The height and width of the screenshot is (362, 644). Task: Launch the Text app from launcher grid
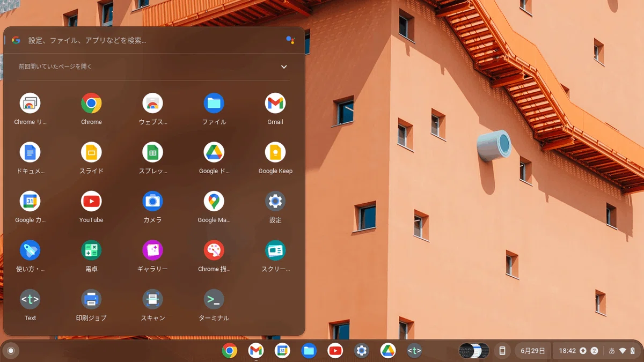coord(30,299)
